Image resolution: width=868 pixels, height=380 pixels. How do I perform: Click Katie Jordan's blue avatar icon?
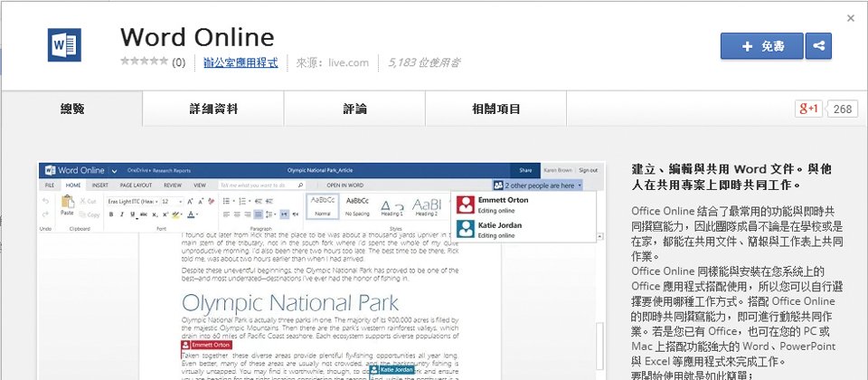coord(466,229)
